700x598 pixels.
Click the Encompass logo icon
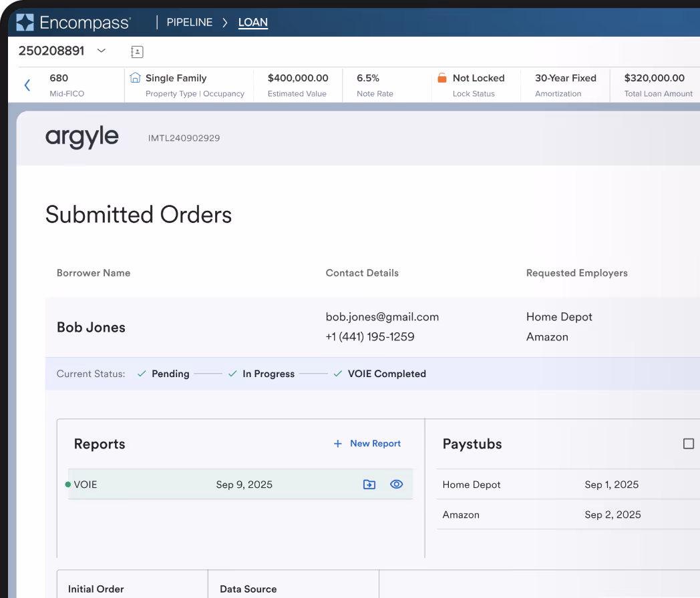pyautogui.click(x=25, y=23)
